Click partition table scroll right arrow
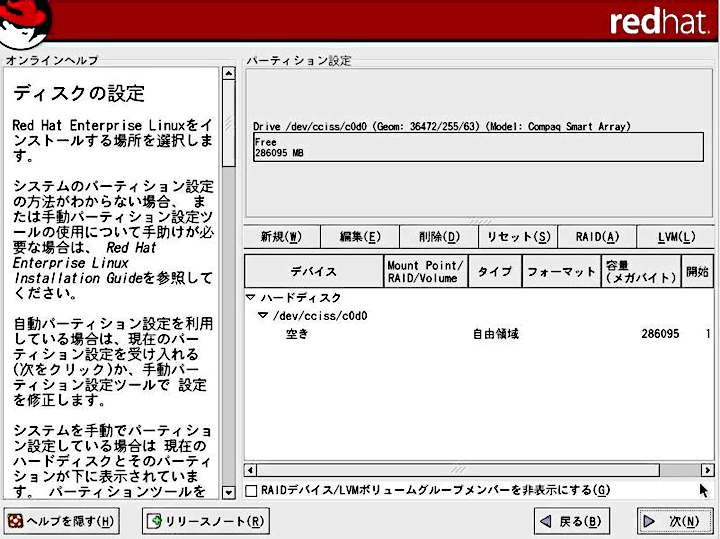 [x=708, y=470]
